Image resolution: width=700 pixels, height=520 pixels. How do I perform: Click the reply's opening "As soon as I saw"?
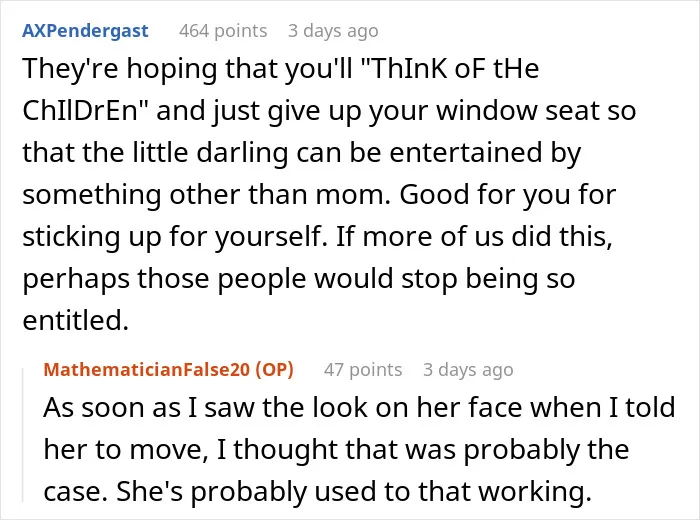coord(148,408)
